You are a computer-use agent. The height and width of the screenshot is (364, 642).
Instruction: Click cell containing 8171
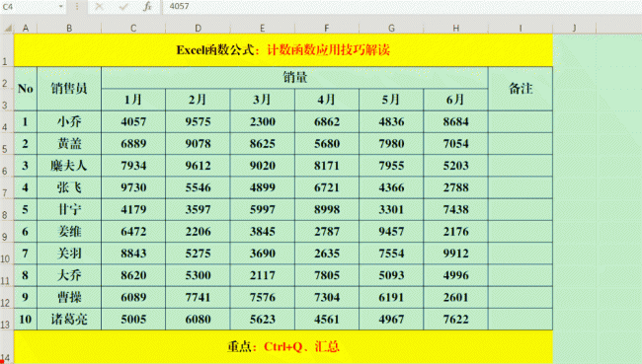pos(327,166)
